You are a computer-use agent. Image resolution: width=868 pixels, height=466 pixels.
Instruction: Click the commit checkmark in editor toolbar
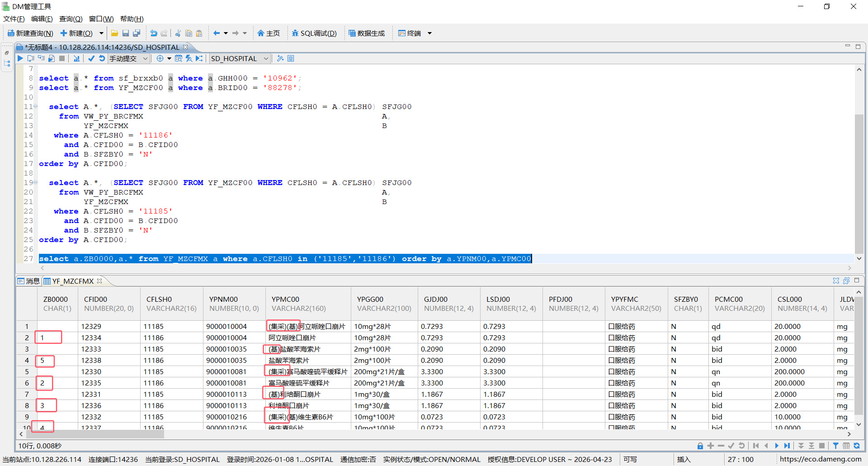(x=91, y=58)
